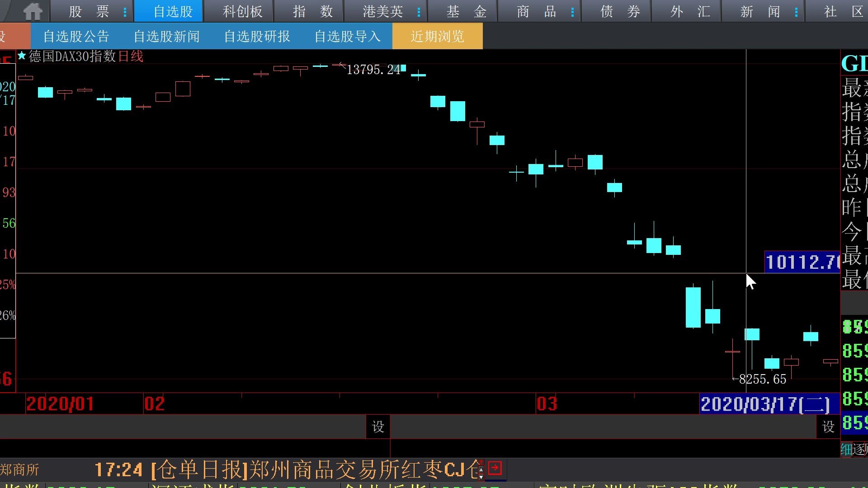
Task: Open the 仓单日报 news headline
Action: (315, 469)
